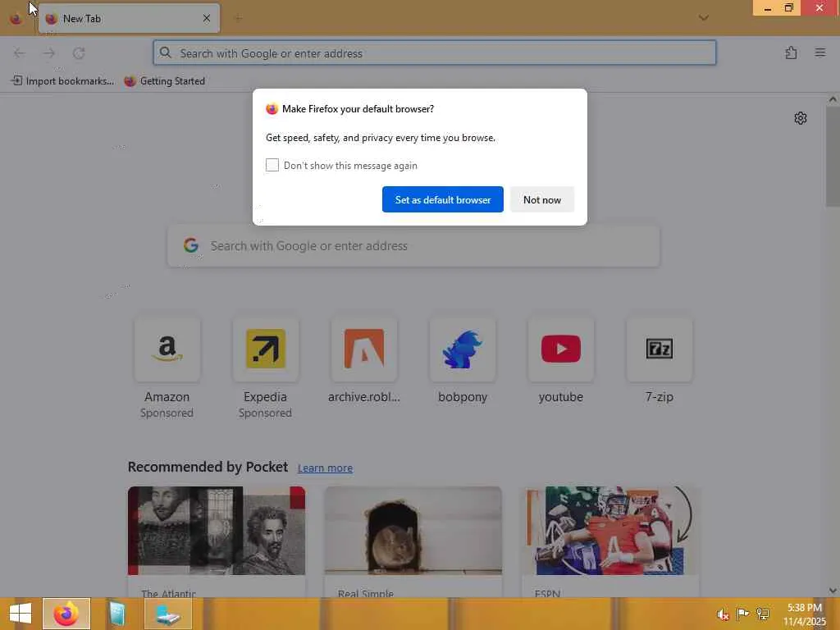Image resolution: width=840 pixels, height=630 pixels.
Task: Open the third pinned taskbar app icon
Action: 167,614
